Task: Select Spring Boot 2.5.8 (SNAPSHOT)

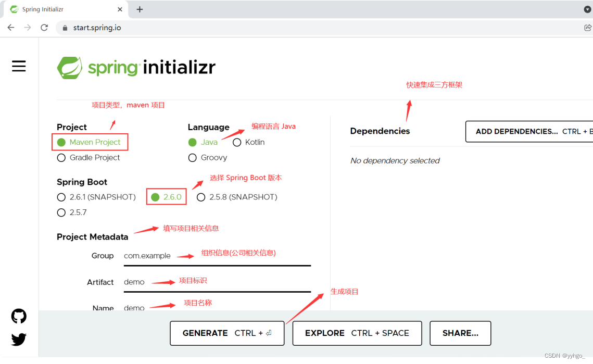Action: point(237,197)
